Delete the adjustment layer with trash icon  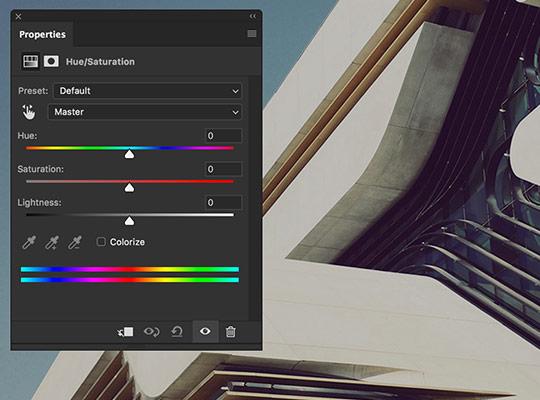230,332
